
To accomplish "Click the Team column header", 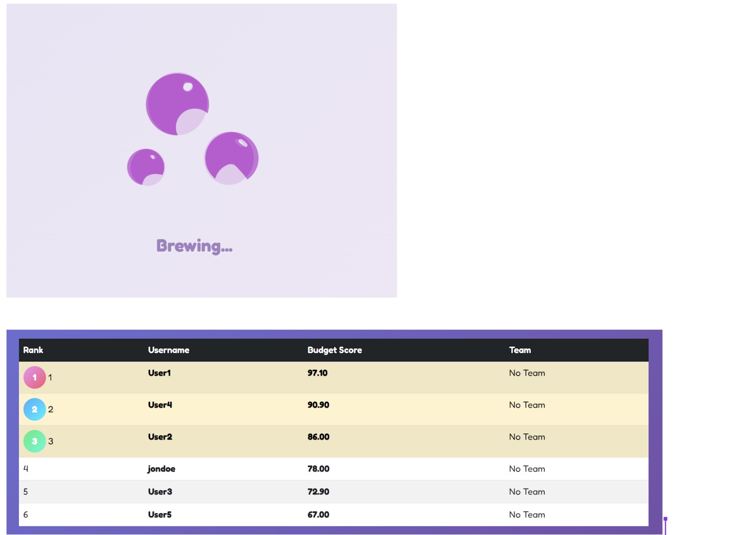I will (520, 350).
